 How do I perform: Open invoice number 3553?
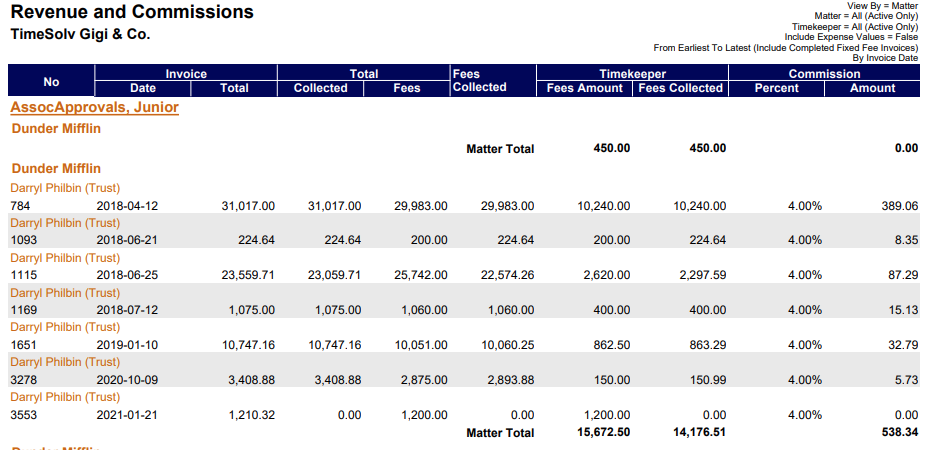[24, 414]
